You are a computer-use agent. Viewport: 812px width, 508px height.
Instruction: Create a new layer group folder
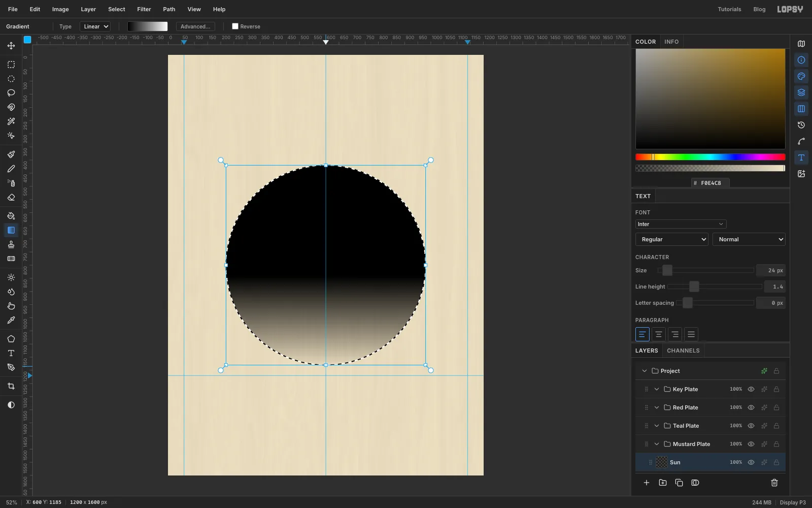pos(663,483)
